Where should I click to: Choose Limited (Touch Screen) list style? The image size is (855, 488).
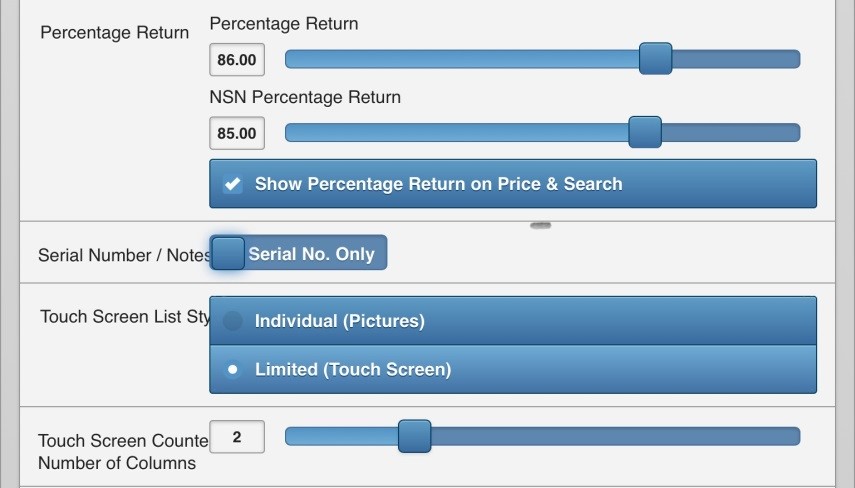point(233,369)
